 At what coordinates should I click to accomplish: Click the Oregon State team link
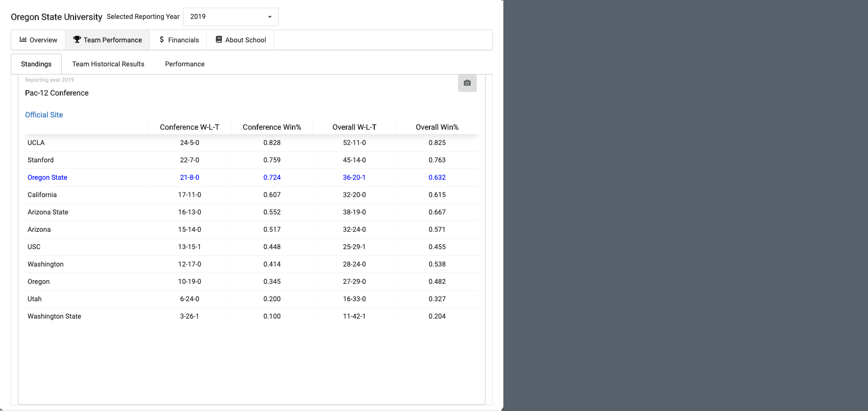pyautogui.click(x=47, y=177)
